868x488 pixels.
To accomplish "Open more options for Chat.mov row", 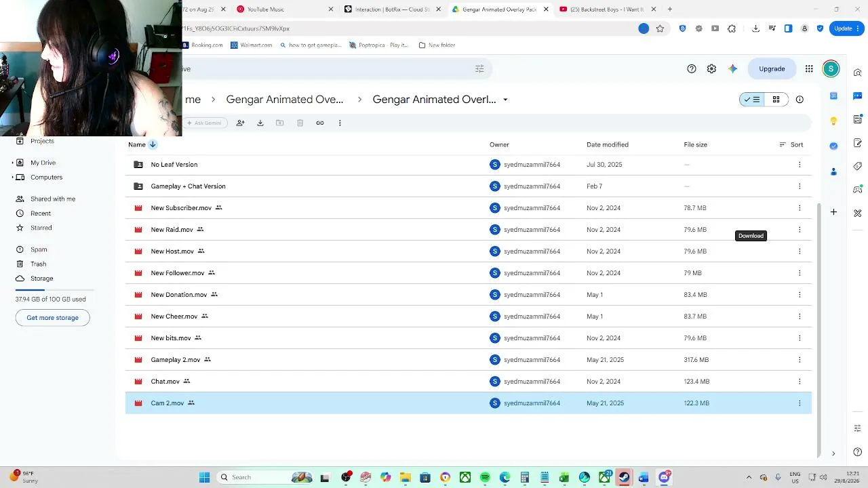I will (800, 382).
